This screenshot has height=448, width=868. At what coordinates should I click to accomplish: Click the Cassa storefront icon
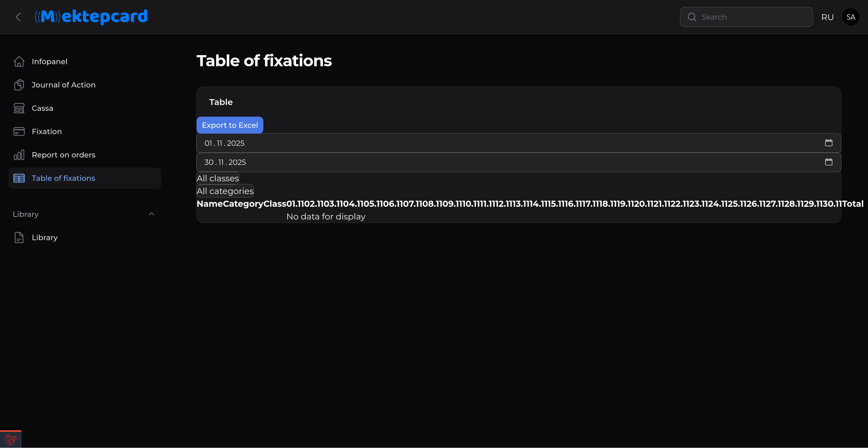coord(19,108)
